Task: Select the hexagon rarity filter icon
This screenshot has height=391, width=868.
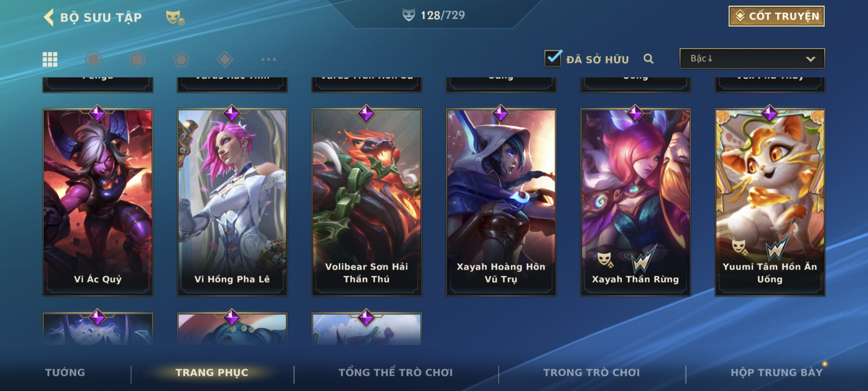Action: point(137,59)
